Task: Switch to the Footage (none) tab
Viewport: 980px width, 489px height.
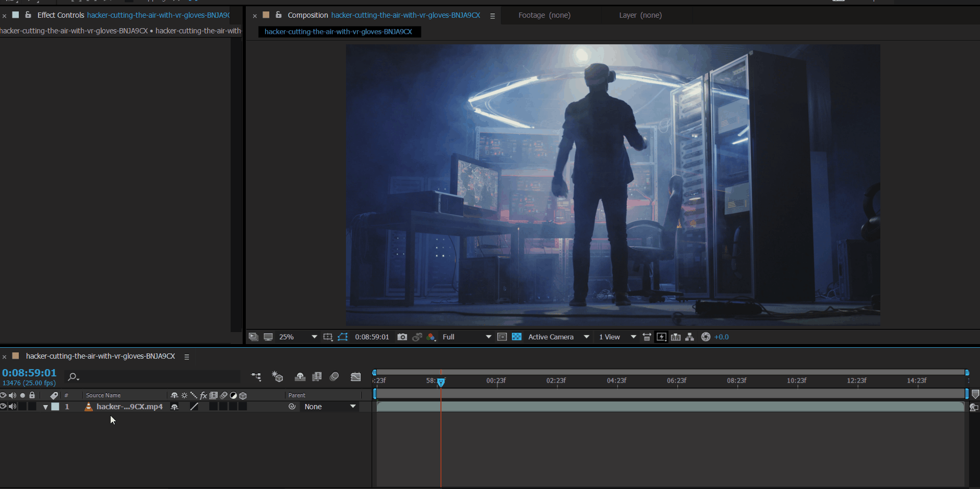Action: click(544, 15)
